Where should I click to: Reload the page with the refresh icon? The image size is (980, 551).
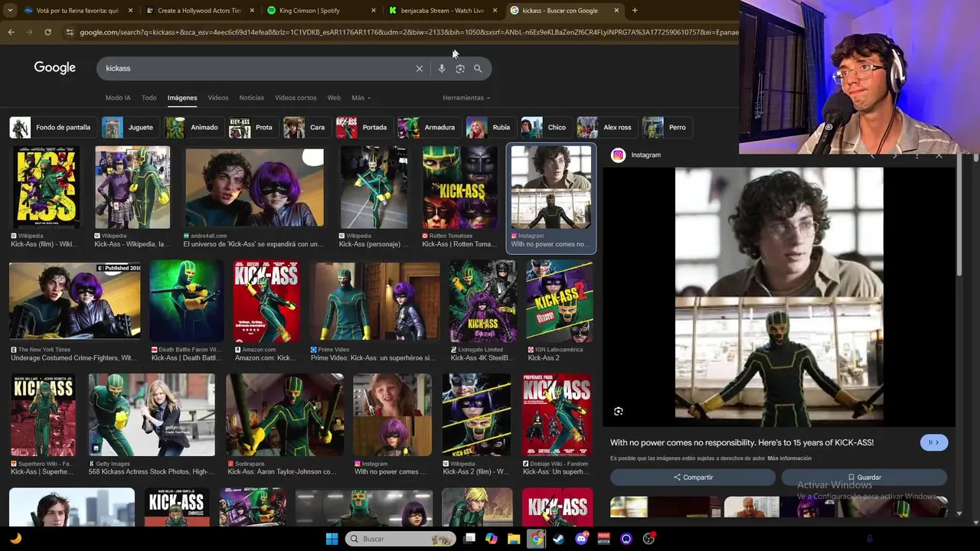pyautogui.click(x=47, y=32)
